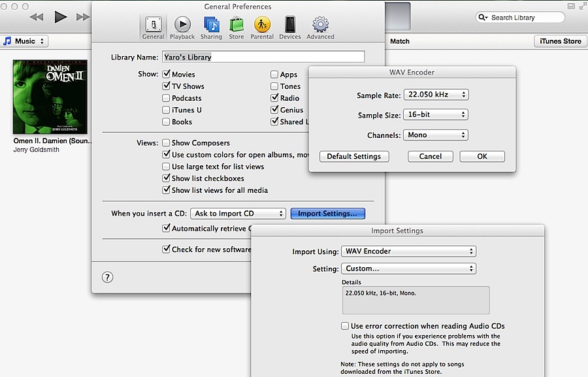The image size is (588, 377).
Task: Click the help question mark icon
Action: click(107, 276)
